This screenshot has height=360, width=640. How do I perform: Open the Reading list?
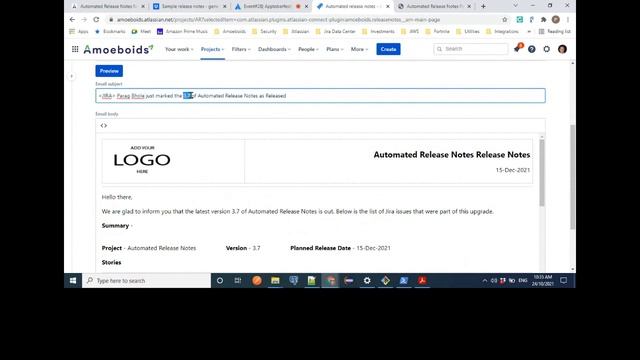(x=554, y=31)
